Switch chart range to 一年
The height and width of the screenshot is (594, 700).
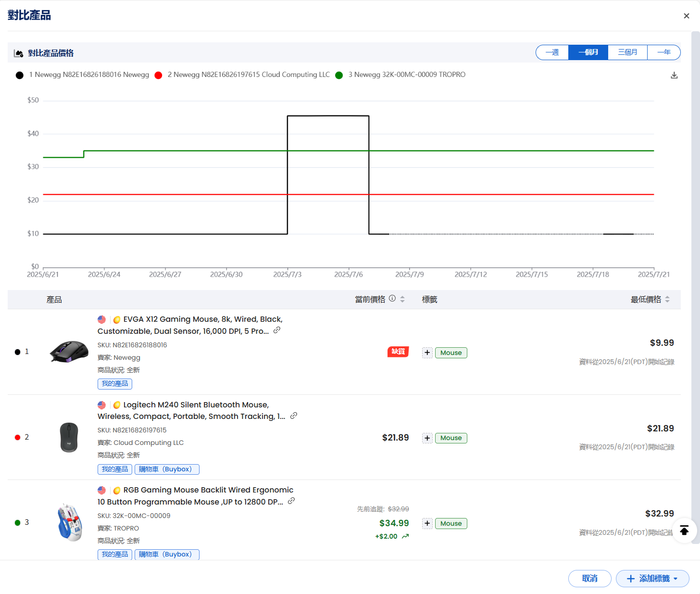664,52
